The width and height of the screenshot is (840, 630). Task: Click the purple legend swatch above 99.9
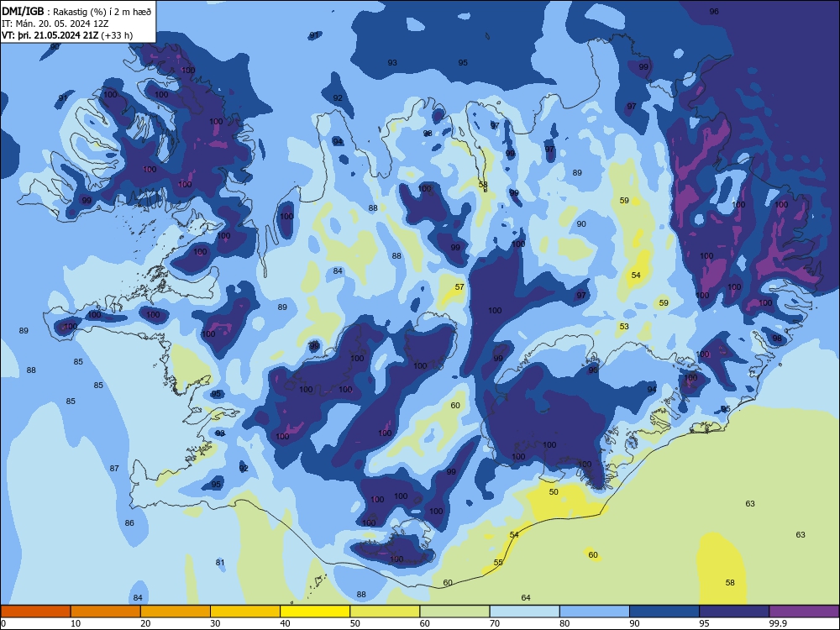(x=804, y=612)
